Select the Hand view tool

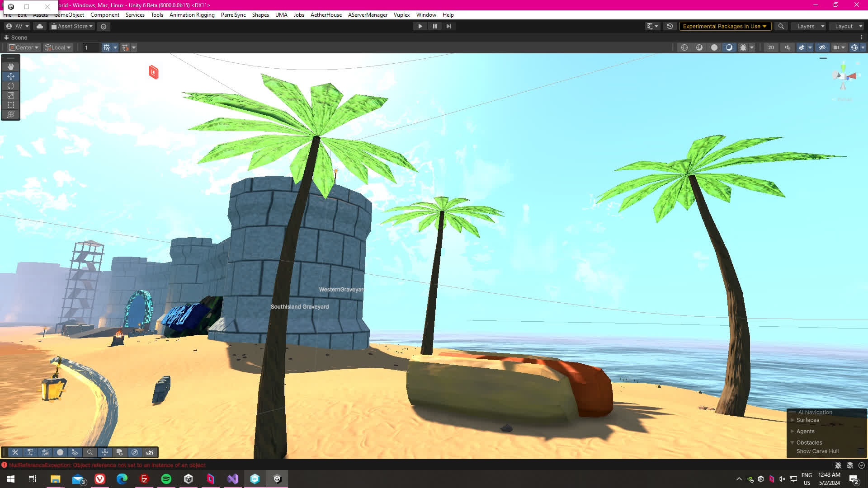click(x=11, y=66)
